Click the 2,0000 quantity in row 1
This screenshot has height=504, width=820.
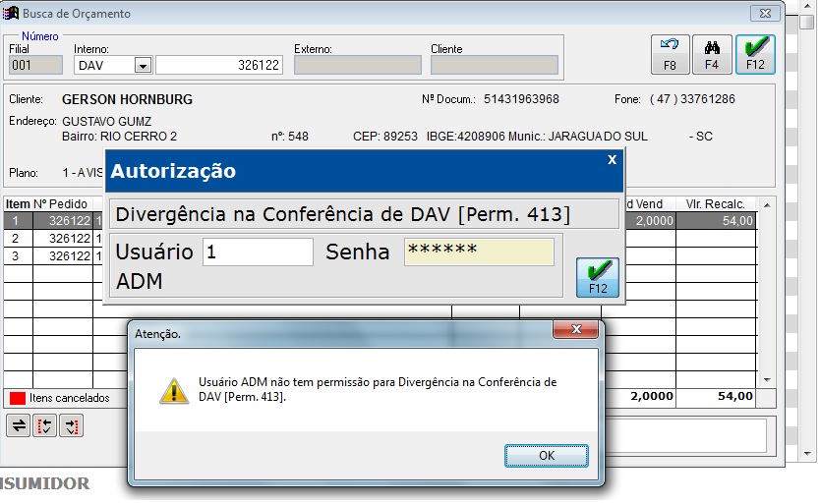pyautogui.click(x=654, y=221)
